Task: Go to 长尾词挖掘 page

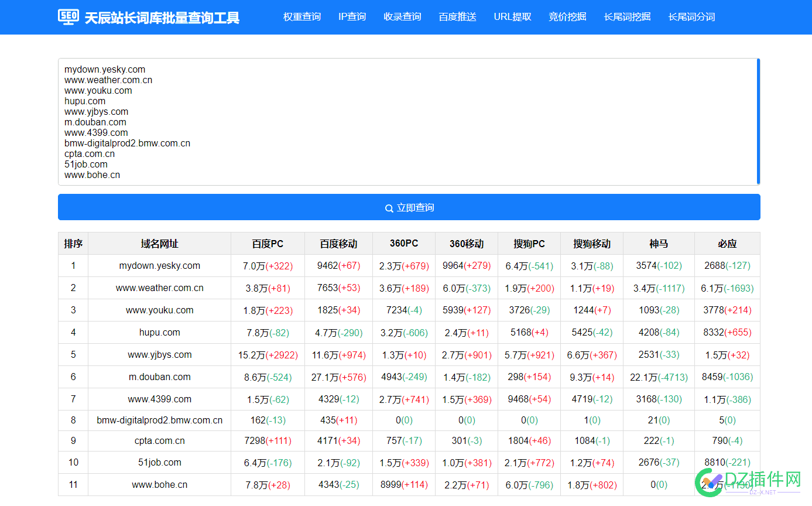Action: tap(628, 16)
